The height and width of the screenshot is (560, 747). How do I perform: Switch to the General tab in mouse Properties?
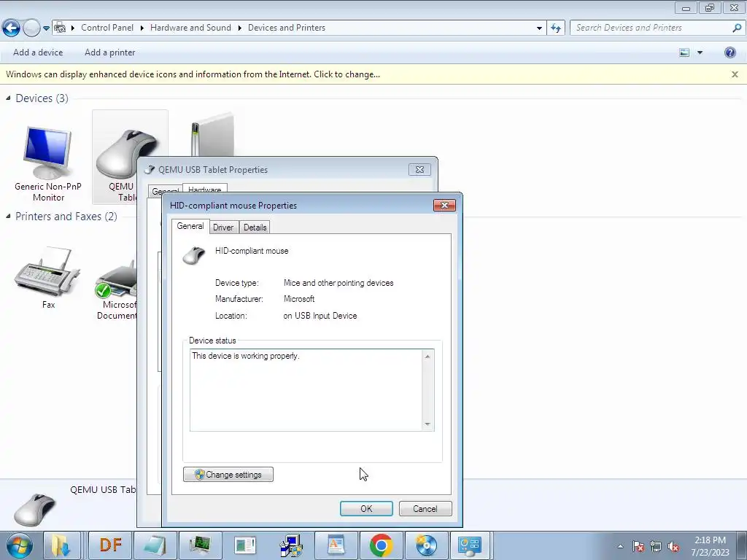tap(190, 226)
